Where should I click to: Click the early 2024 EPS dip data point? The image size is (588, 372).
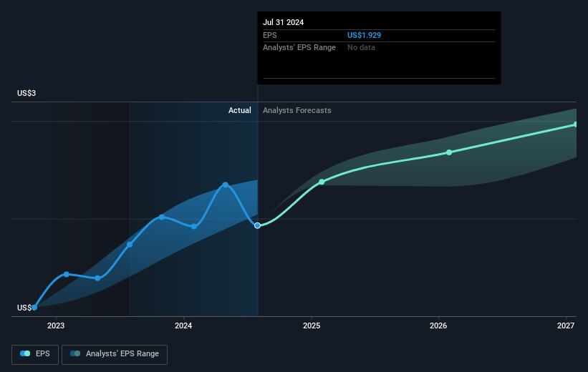(x=194, y=227)
